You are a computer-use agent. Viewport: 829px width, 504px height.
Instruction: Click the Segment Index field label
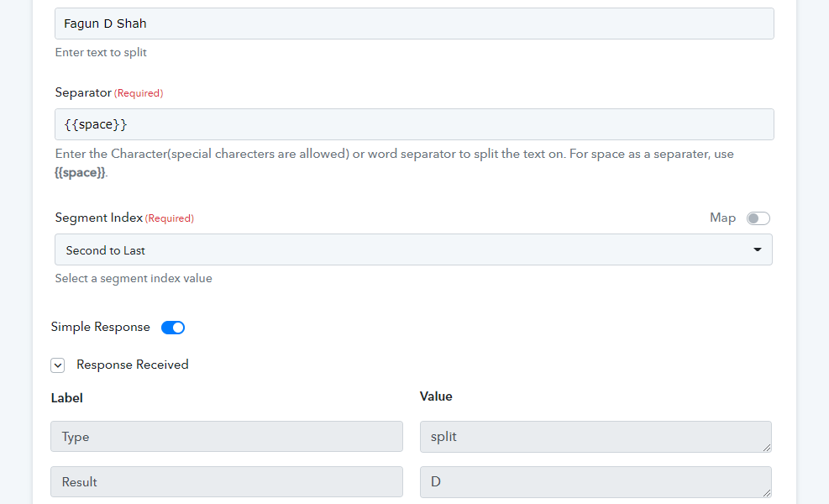(x=99, y=218)
